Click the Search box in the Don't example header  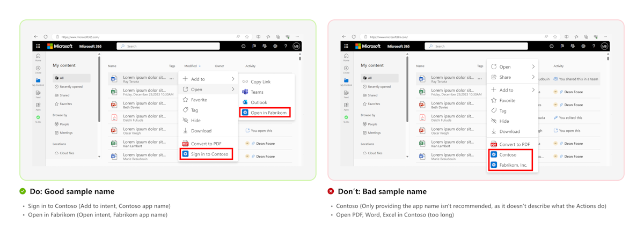tap(476, 46)
